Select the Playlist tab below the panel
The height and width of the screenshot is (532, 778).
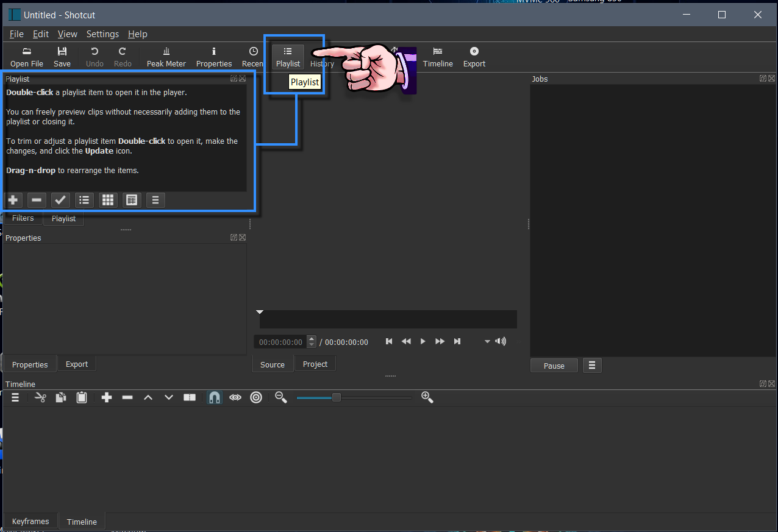coord(63,218)
